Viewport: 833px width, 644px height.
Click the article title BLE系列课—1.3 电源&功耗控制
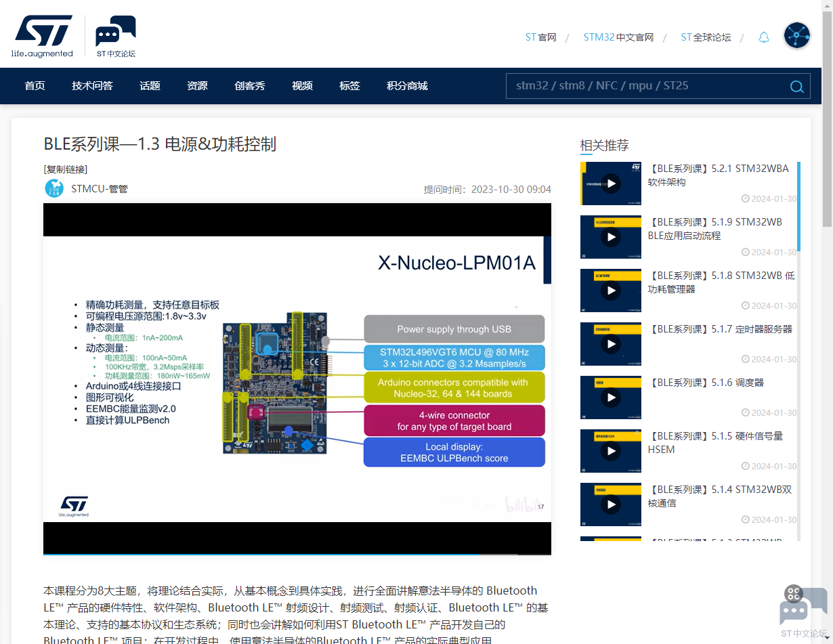click(160, 144)
